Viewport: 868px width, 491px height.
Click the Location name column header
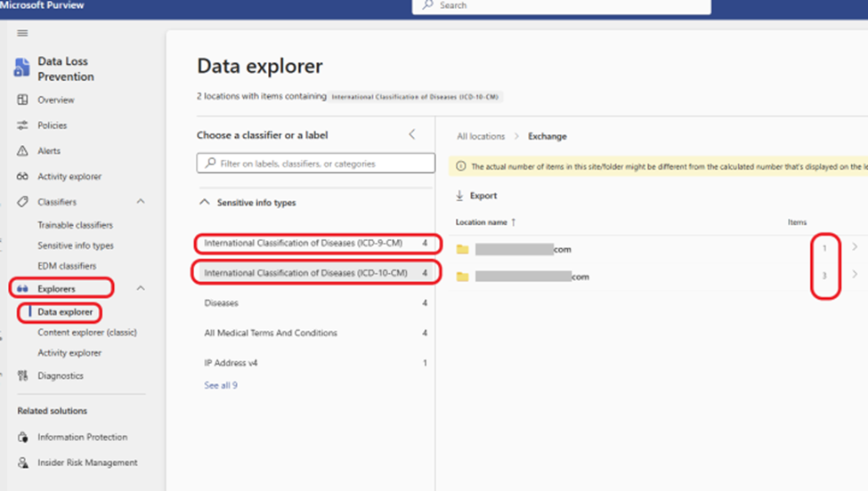click(x=481, y=222)
